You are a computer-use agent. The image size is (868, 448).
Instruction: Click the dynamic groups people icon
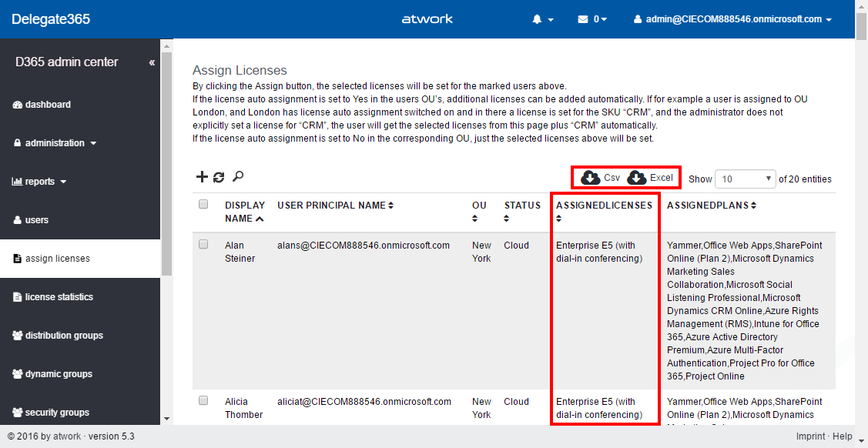[17, 374]
